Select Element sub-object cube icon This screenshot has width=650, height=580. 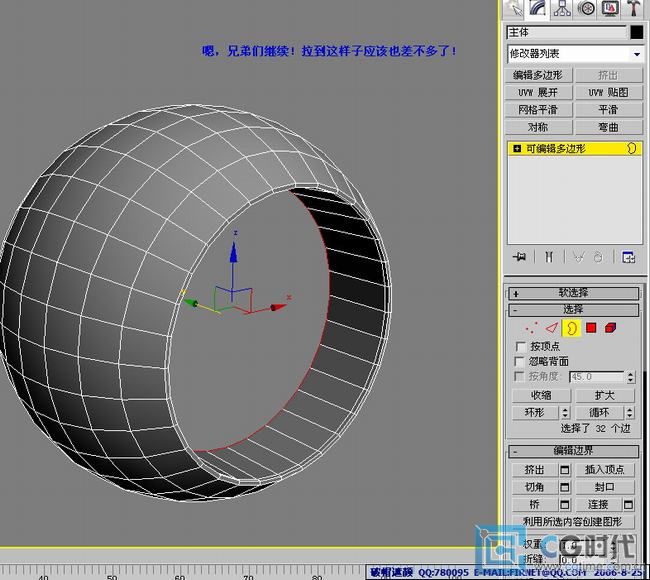coord(610,328)
